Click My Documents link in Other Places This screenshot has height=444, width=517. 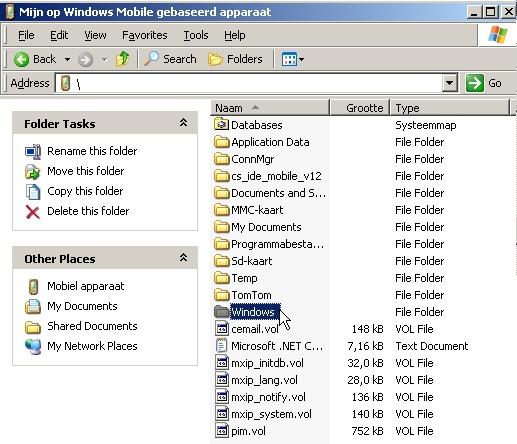[82, 306]
